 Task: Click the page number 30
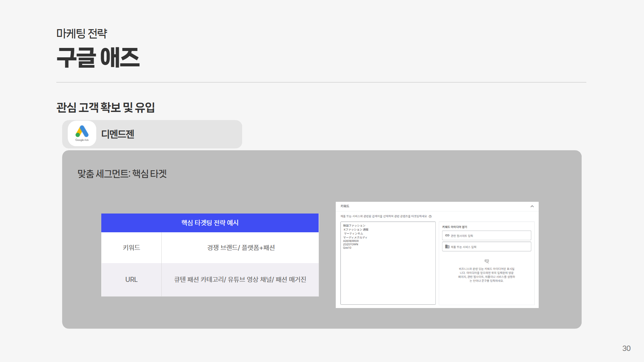tap(626, 348)
